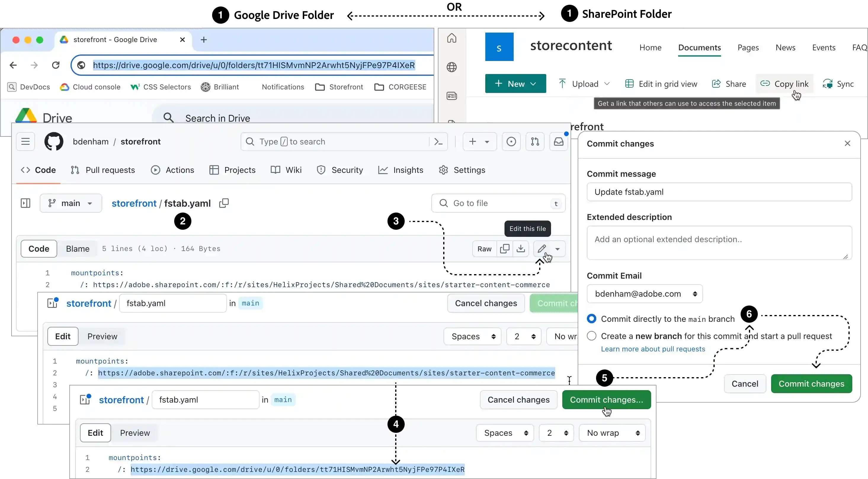Open the SharePoint Events tab
Screen dimensions: 868x479
point(824,47)
